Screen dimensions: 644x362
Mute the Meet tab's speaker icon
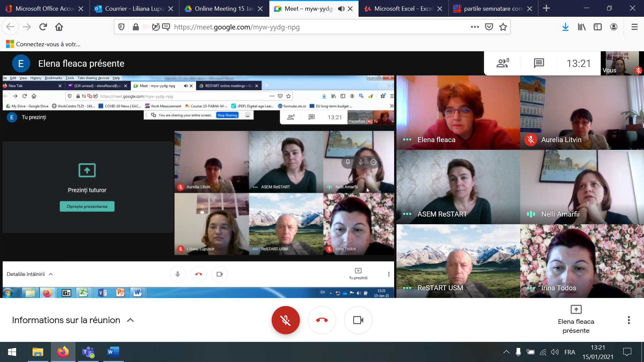[341, 9]
